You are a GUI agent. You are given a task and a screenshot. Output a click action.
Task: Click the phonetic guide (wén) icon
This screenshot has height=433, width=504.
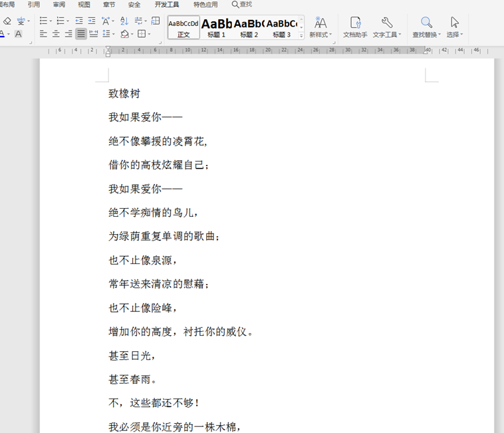21,21
